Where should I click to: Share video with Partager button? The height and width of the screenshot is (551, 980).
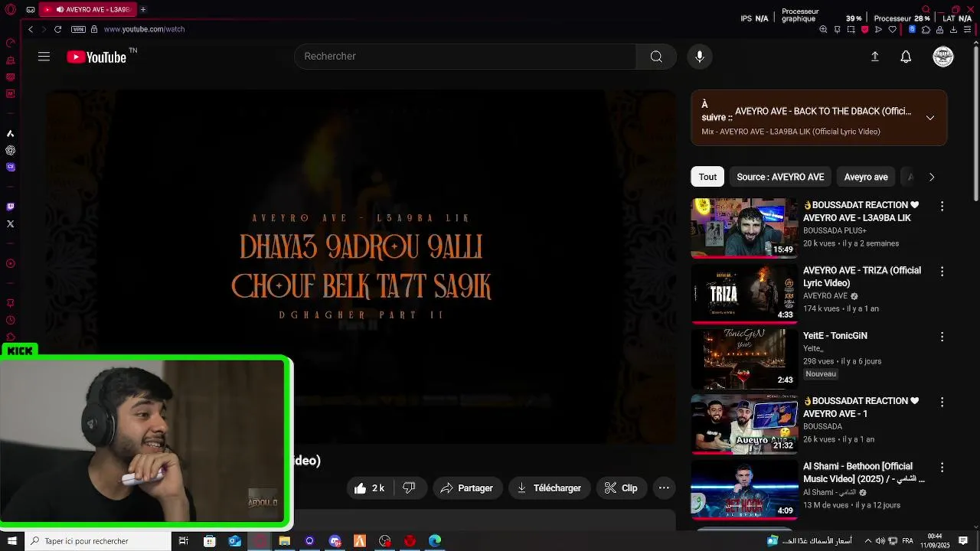[x=468, y=487]
